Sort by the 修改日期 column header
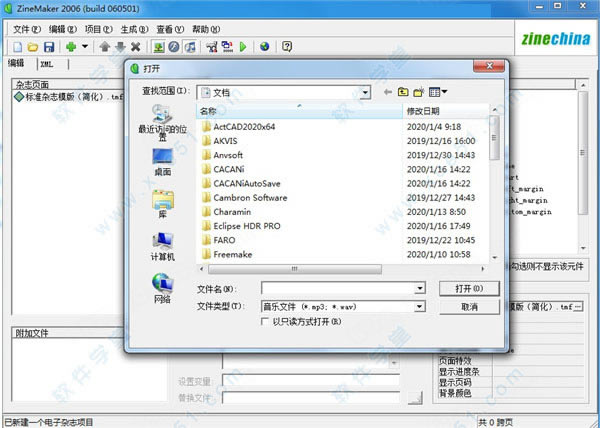 click(x=446, y=111)
